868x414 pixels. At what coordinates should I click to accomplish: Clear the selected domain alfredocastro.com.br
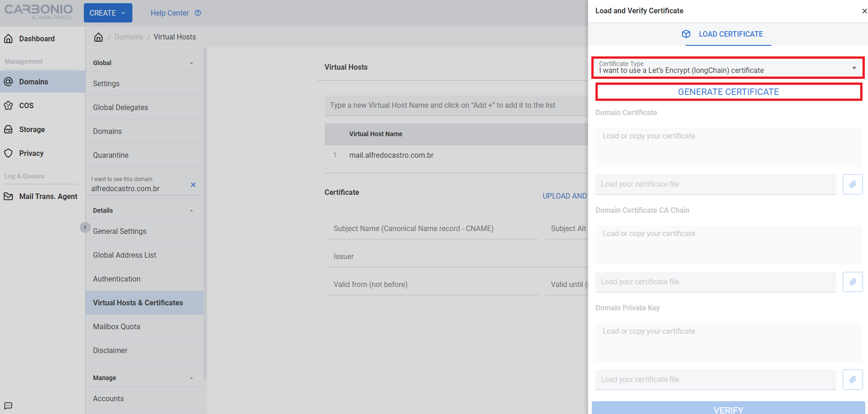click(193, 185)
